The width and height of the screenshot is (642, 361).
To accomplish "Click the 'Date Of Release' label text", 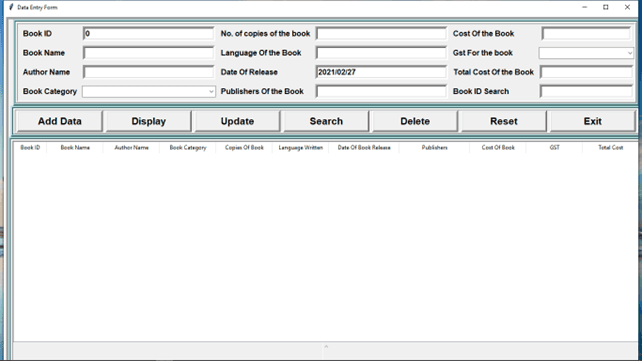I will (x=249, y=72).
